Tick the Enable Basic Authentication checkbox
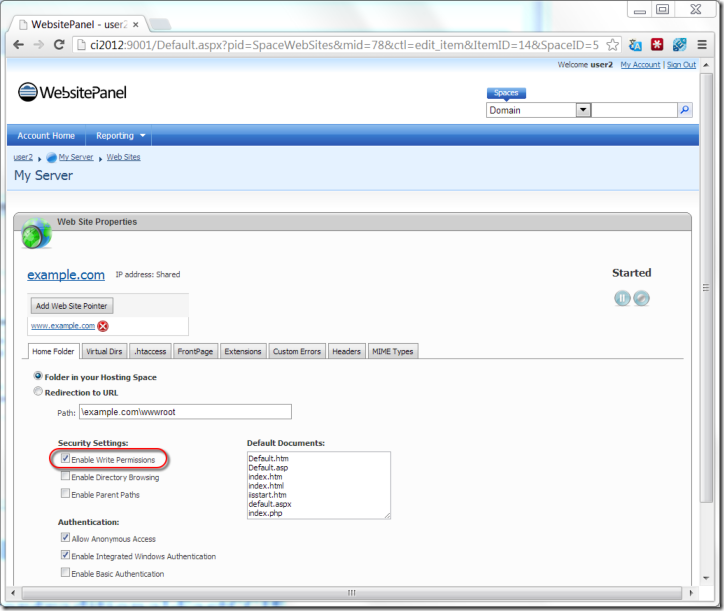Viewport: 724px width, 611px height. (65, 573)
